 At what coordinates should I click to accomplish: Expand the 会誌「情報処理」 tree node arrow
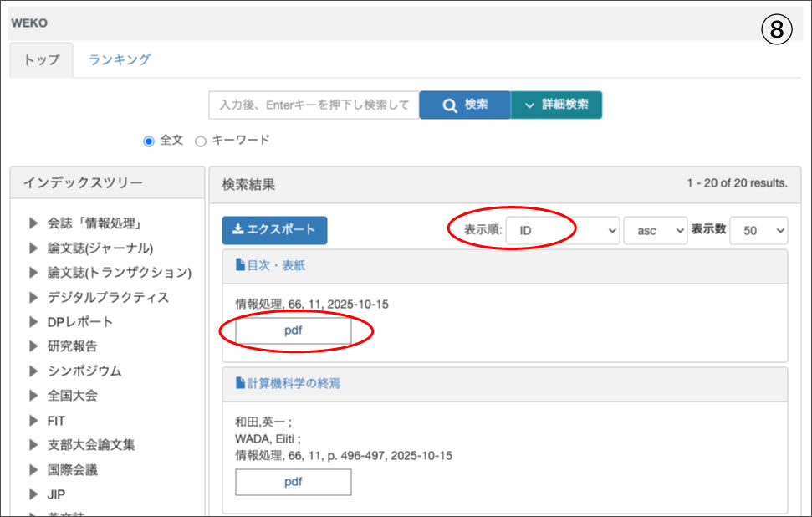click(x=33, y=223)
